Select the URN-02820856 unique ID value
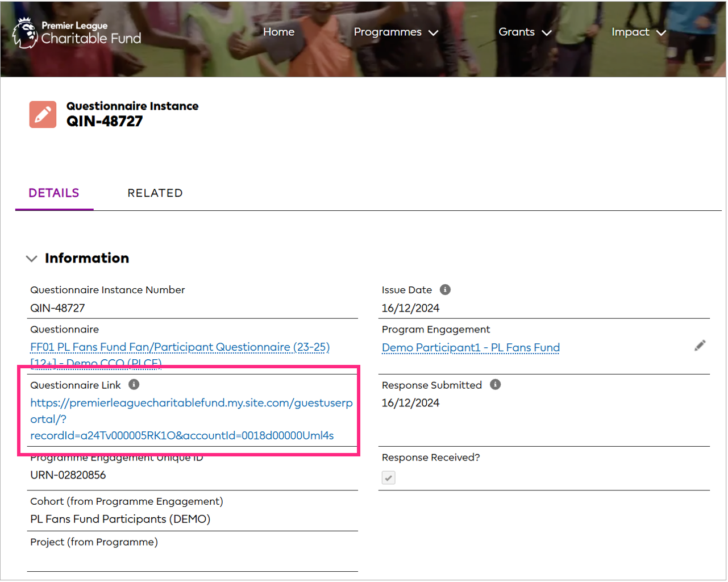728x582 pixels. point(68,475)
